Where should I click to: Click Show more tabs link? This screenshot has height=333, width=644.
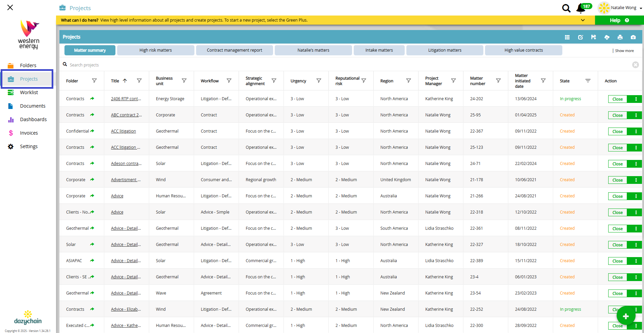click(x=624, y=51)
